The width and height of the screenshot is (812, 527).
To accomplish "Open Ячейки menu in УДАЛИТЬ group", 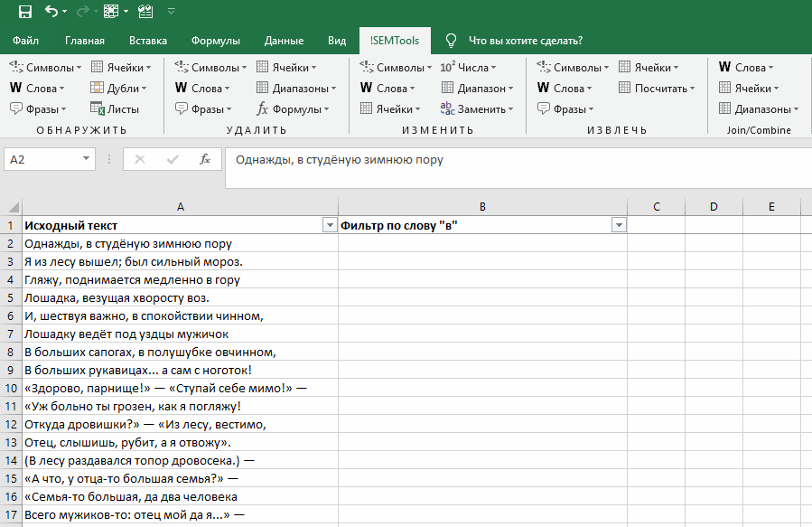I will tap(286, 68).
